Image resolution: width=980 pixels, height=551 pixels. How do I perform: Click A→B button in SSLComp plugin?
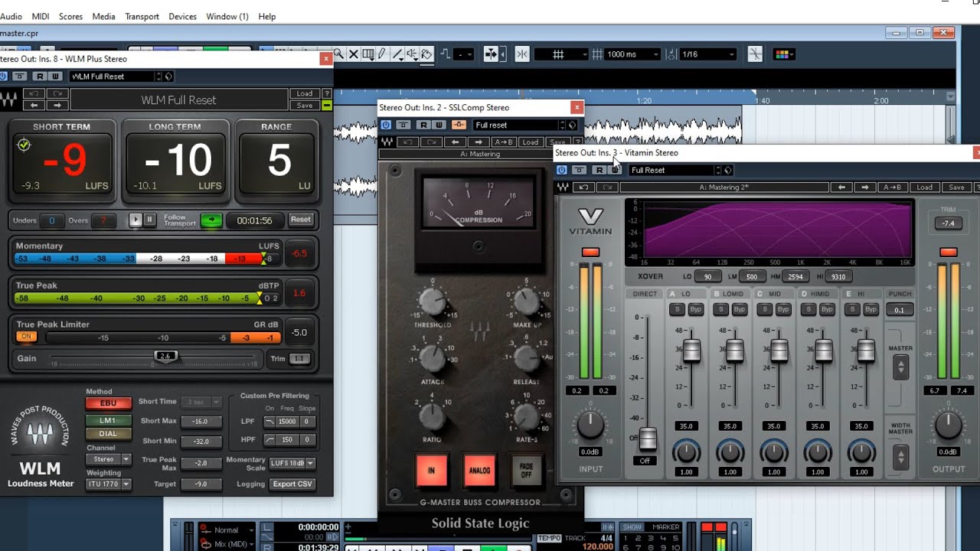(x=504, y=142)
